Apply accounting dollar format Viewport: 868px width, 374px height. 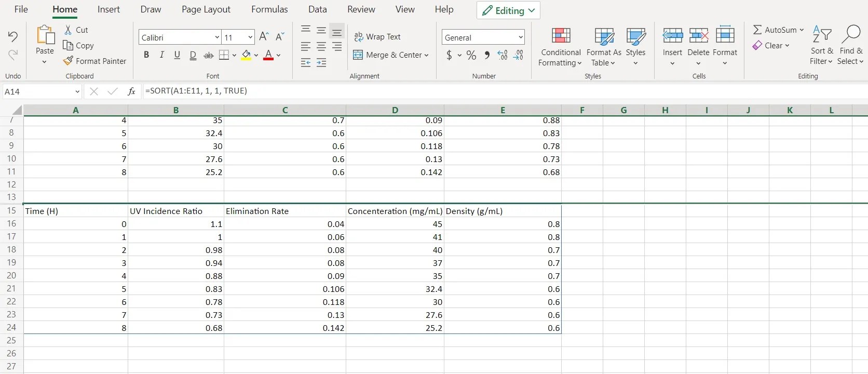tap(449, 55)
